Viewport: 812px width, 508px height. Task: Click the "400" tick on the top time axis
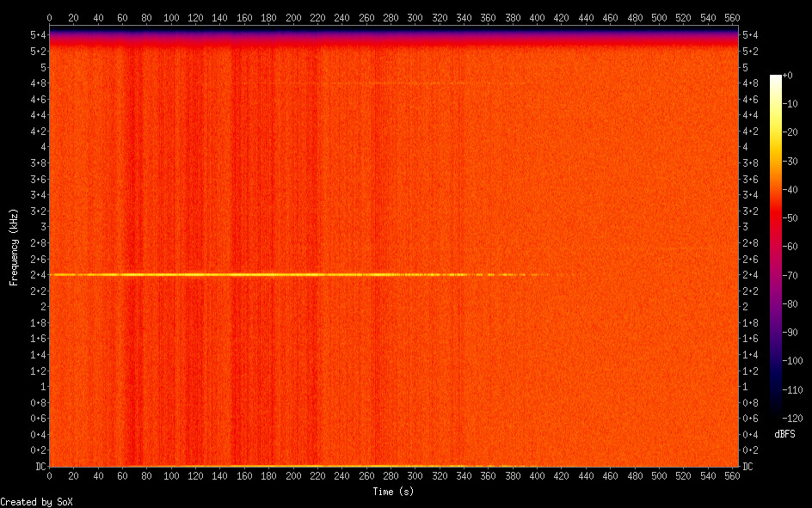pyautogui.click(x=539, y=18)
